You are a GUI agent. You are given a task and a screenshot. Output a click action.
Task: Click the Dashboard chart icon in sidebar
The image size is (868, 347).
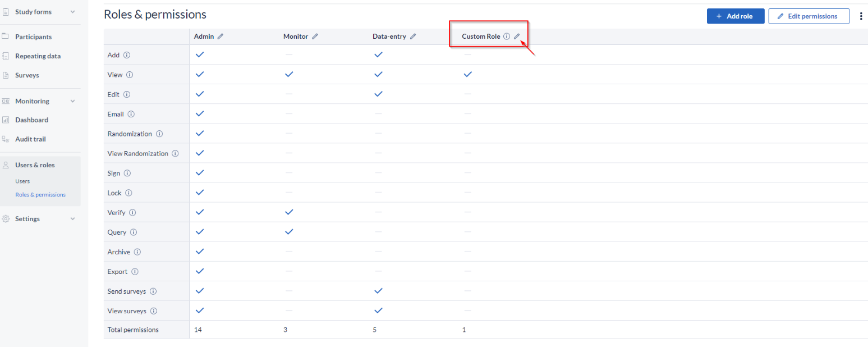coord(6,120)
